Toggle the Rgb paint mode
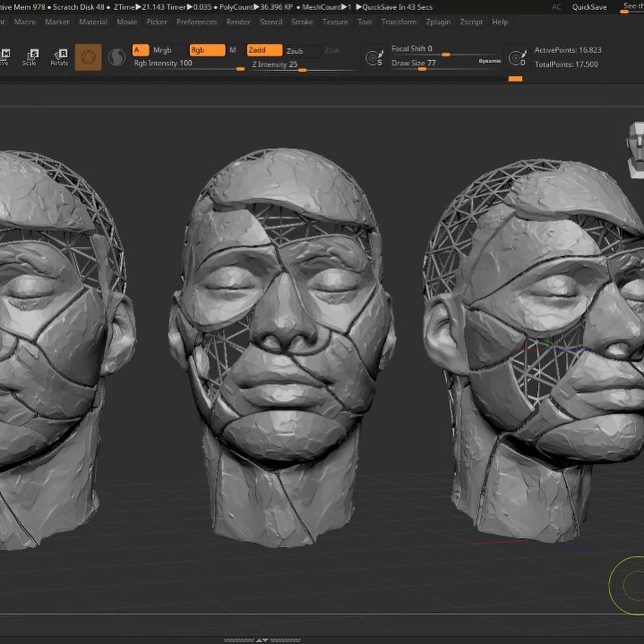644x644 pixels. pos(207,51)
